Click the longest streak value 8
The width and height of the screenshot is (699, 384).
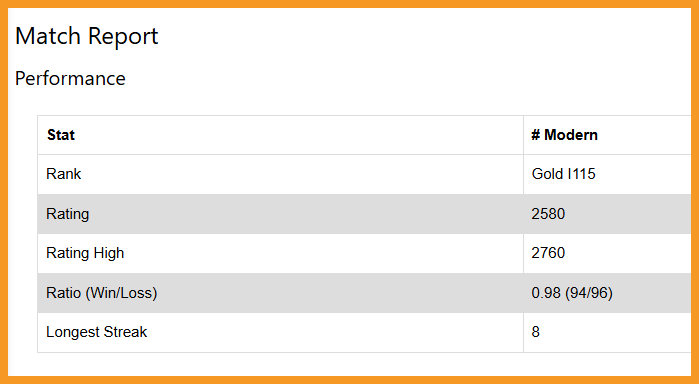(x=535, y=332)
